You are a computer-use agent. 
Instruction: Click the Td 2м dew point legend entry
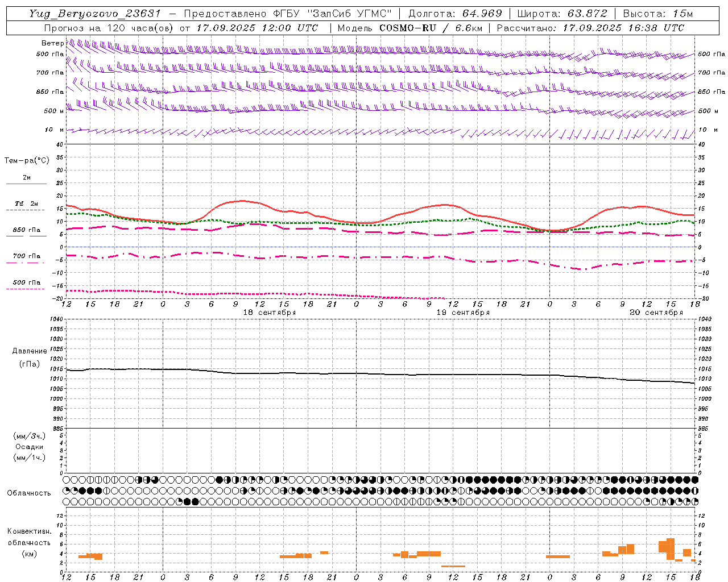tap(26, 203)
